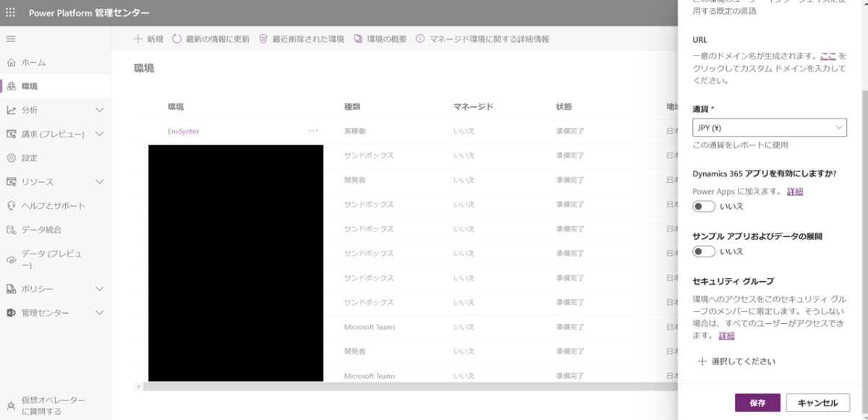Open the app launcher waffle icon

coord(11,13)
